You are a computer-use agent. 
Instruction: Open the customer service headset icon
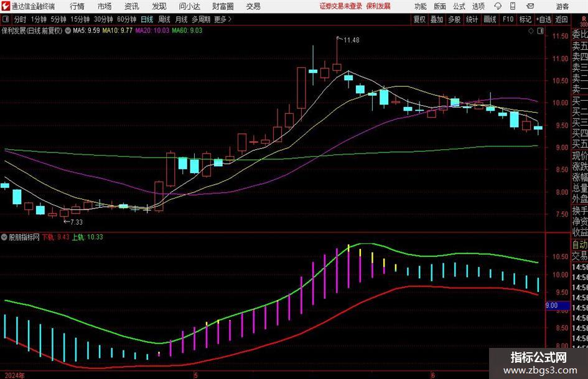click(x=498, y=6)
